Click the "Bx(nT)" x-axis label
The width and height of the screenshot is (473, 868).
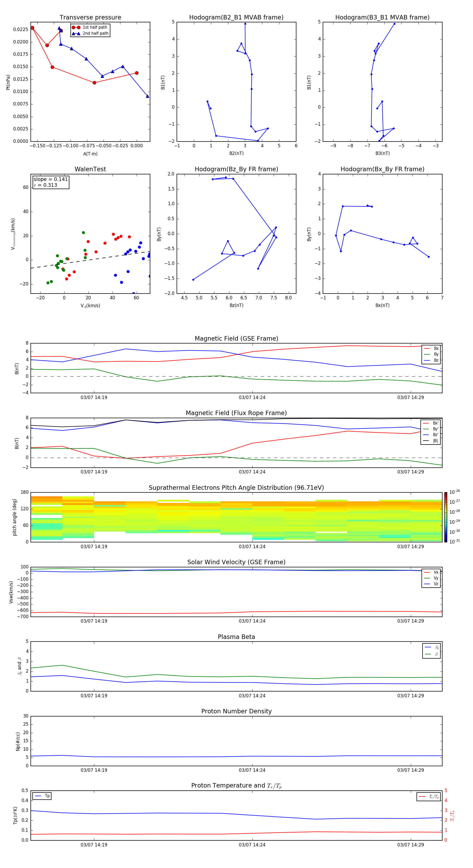pyautogui.click(x=382, y=305)
